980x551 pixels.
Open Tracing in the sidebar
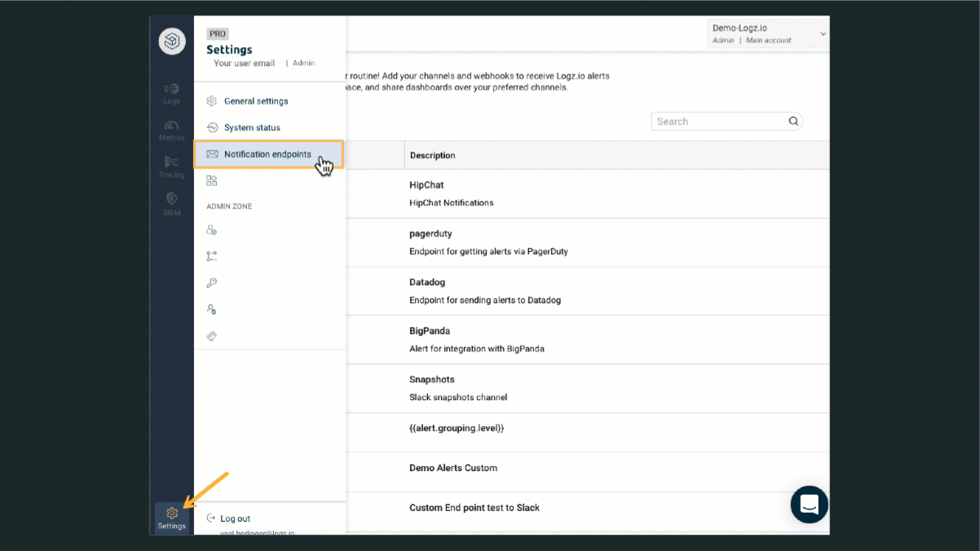pos(171,167)
